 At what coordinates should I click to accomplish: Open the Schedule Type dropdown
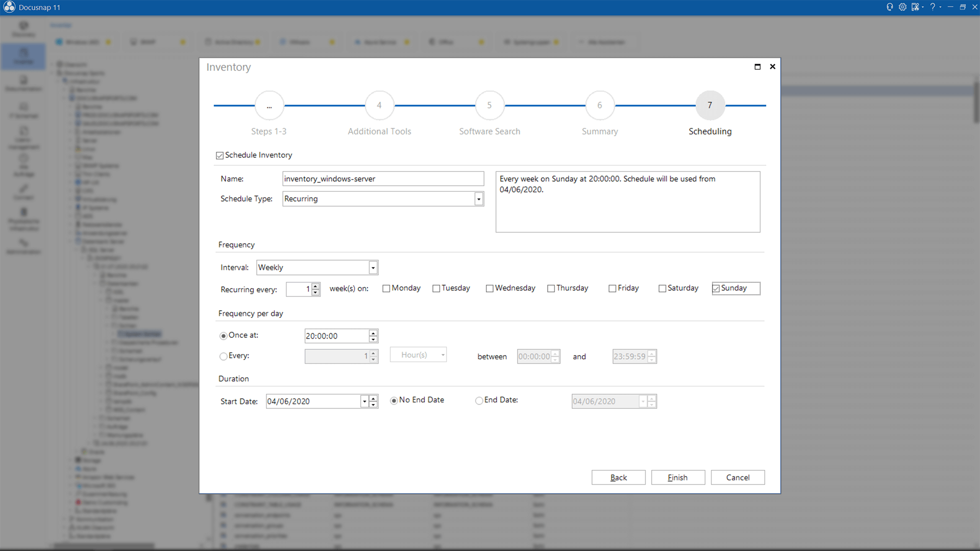point(478,199)
